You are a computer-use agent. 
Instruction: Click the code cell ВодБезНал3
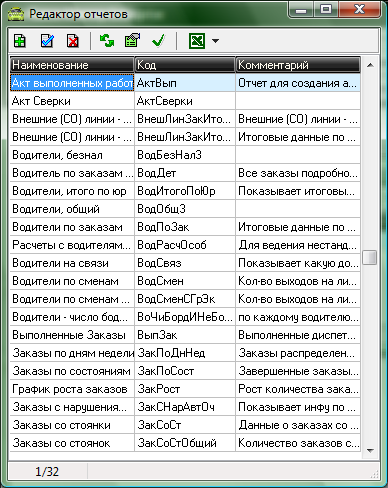tap(185, 155)
